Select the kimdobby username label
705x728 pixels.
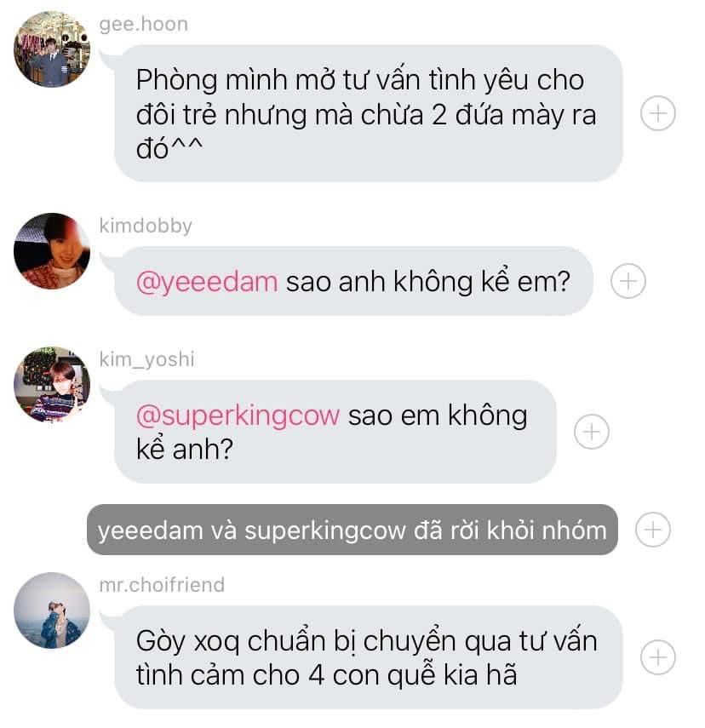pos(146,226)
